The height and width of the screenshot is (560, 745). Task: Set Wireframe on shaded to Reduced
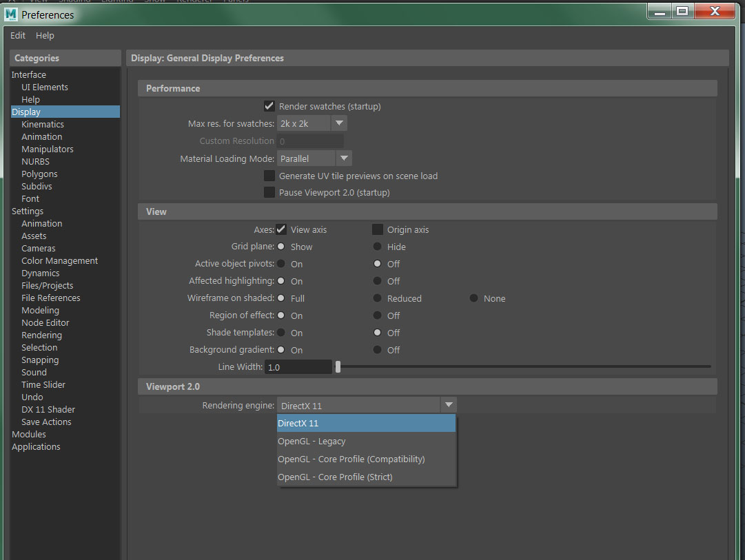(x=378, y=298)
